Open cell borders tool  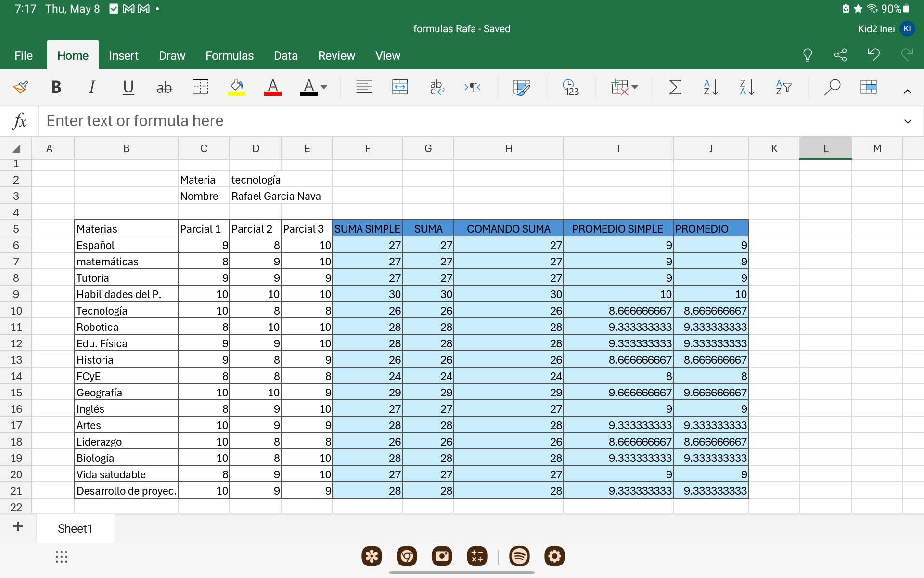(200, 87)
